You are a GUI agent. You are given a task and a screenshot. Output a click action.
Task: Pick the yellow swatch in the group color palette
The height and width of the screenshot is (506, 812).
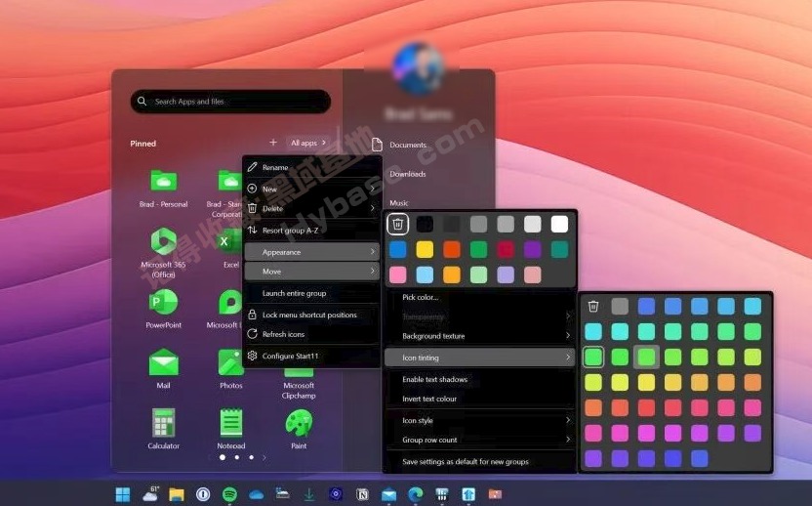click(x=425, y=249)
